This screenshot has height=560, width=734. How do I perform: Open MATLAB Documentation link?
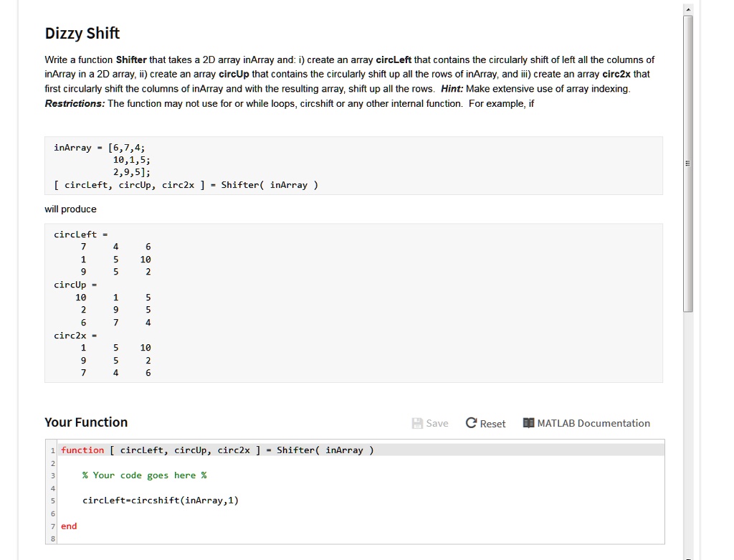click(x=586, y=423)
